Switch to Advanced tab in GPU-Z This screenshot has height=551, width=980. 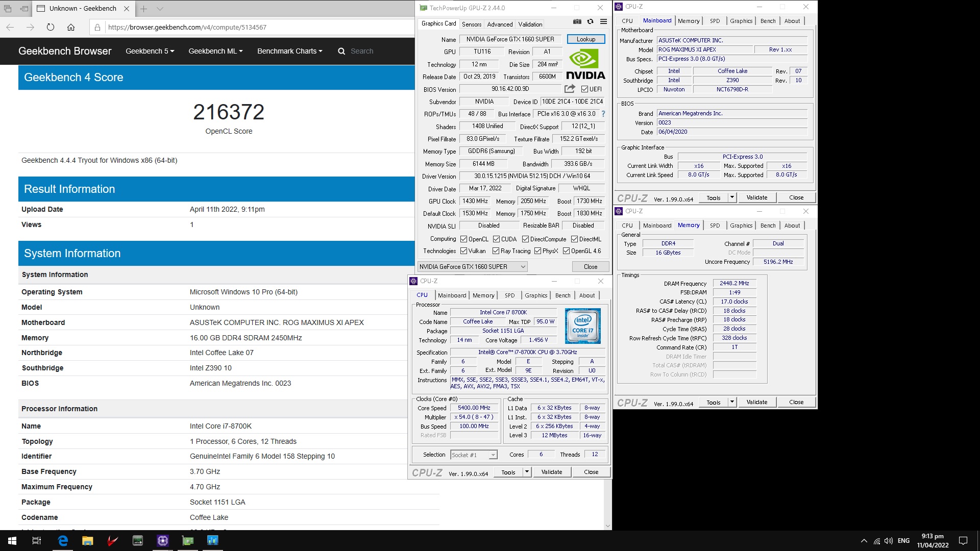pos(500,24)
